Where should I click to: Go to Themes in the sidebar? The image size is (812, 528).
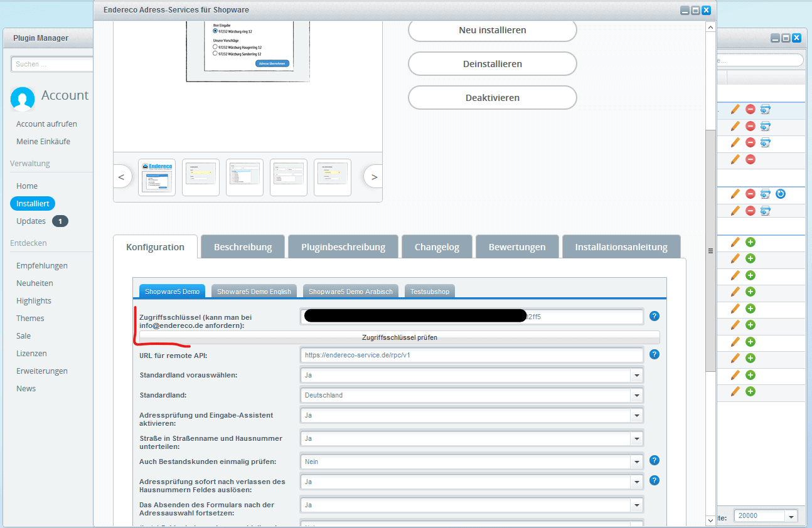click(x=30, y=319)
